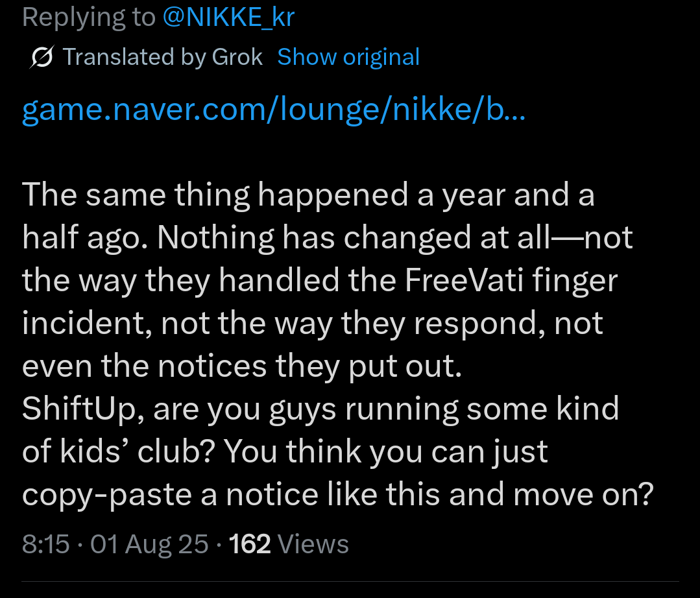Show original untranslated tweet text

348,57
